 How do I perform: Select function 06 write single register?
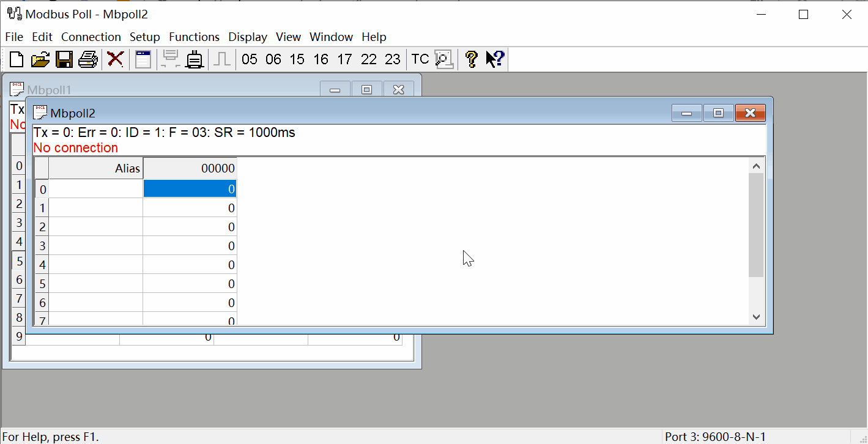273,59
